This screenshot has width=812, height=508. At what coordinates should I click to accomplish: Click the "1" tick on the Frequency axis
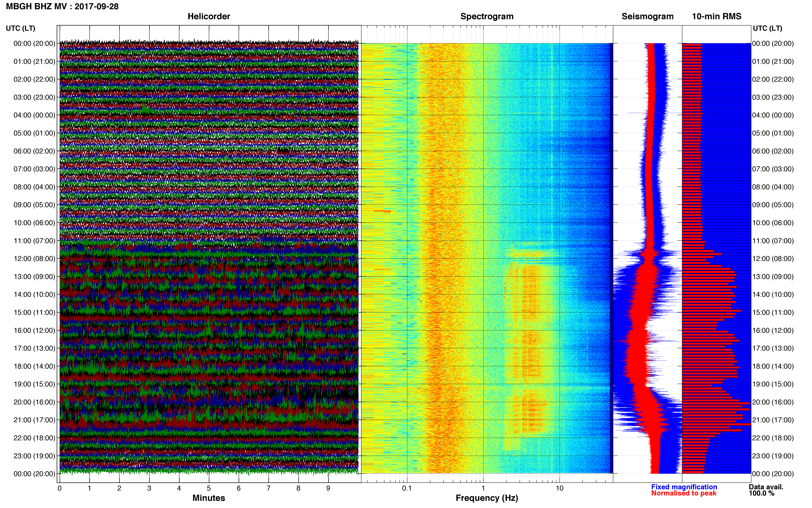click(483, 488)
